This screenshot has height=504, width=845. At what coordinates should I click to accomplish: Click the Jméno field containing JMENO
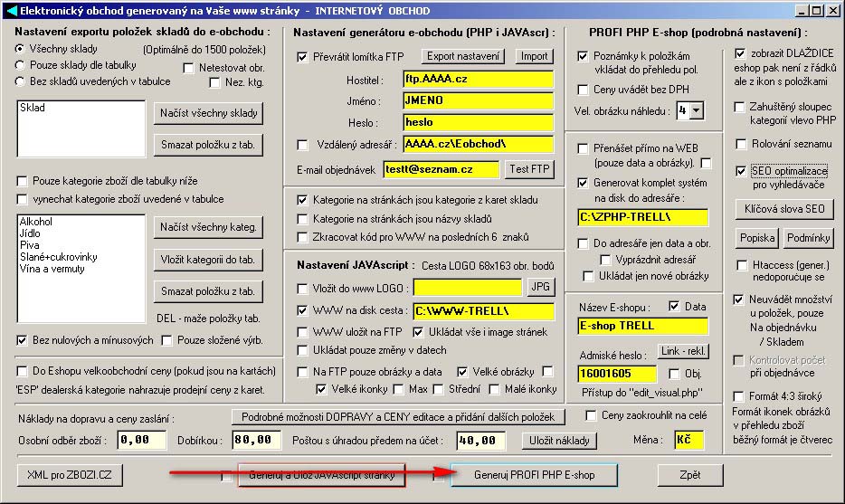(479, 100)
